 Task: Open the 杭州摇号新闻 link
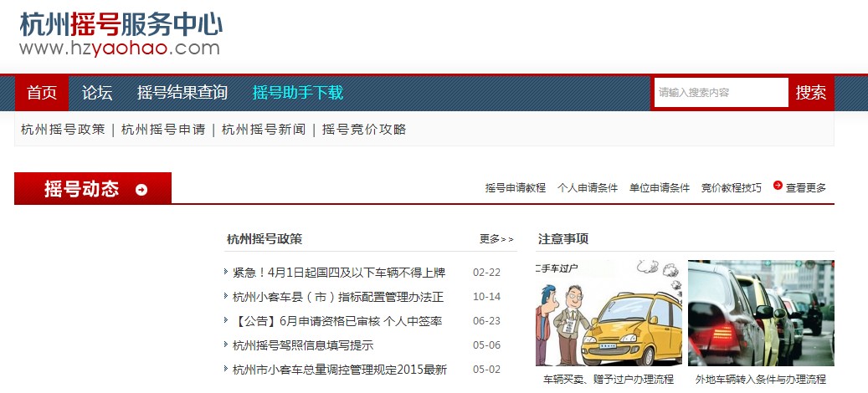[264, 130]
